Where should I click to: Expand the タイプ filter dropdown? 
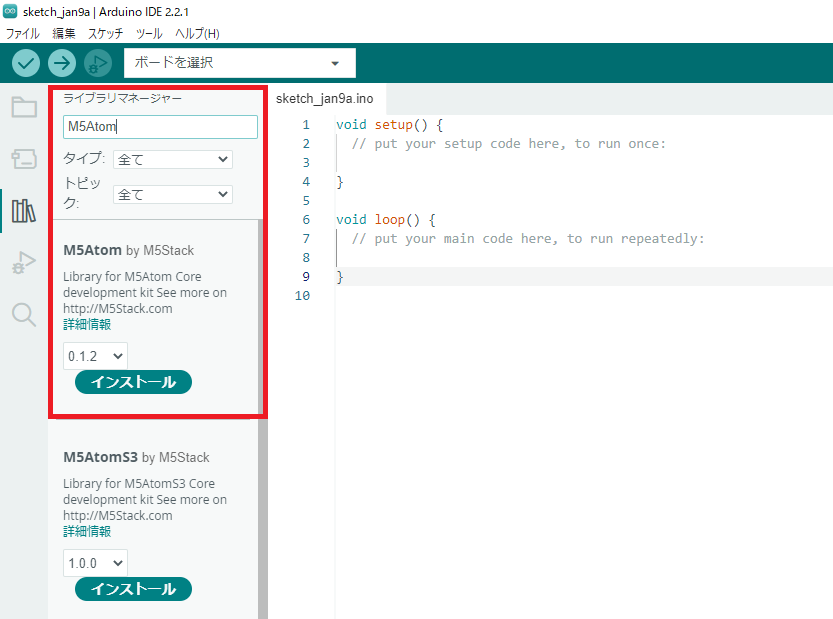[x=173, y=159]
